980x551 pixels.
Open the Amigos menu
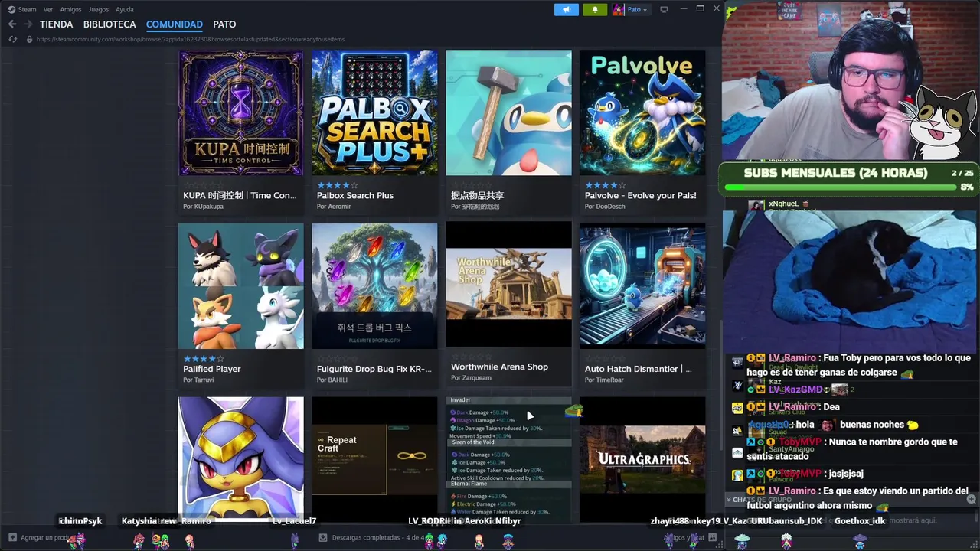point(70,9)
